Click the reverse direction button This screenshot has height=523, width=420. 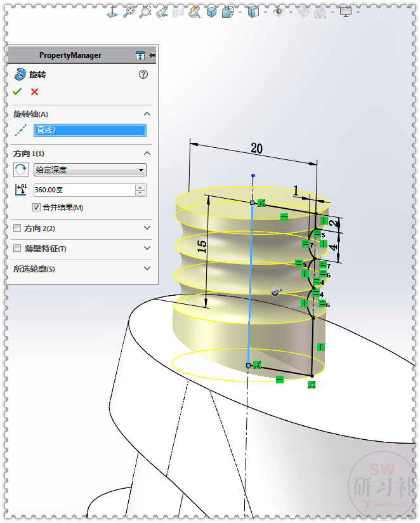21,169
